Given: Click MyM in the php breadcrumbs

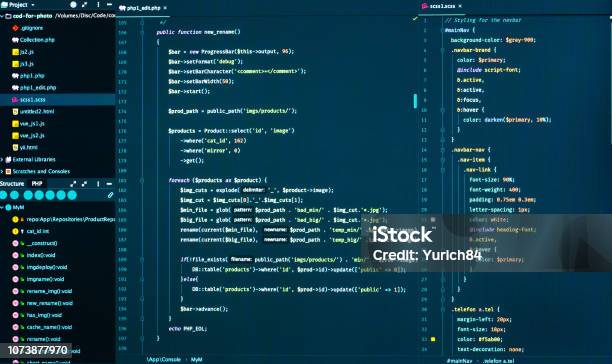Looking at the screenshot, I should coord(197,359).
